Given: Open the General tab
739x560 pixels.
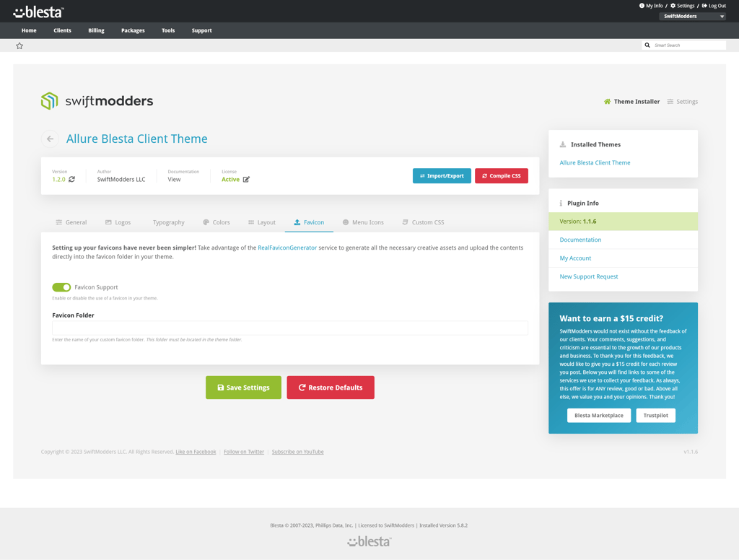Looking at the screenshot, I should 71,222.
